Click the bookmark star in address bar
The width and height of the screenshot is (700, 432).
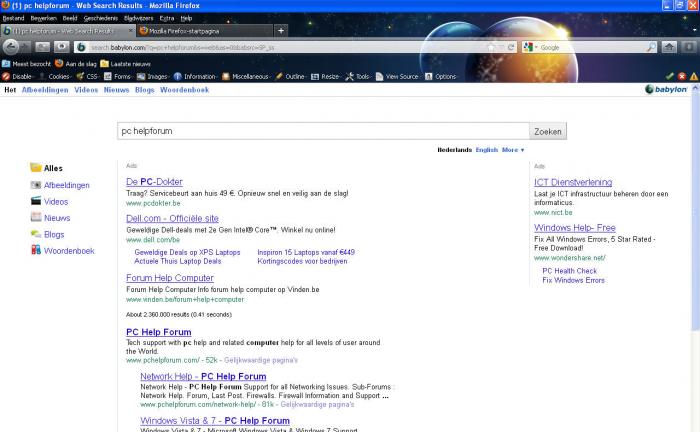491,47
